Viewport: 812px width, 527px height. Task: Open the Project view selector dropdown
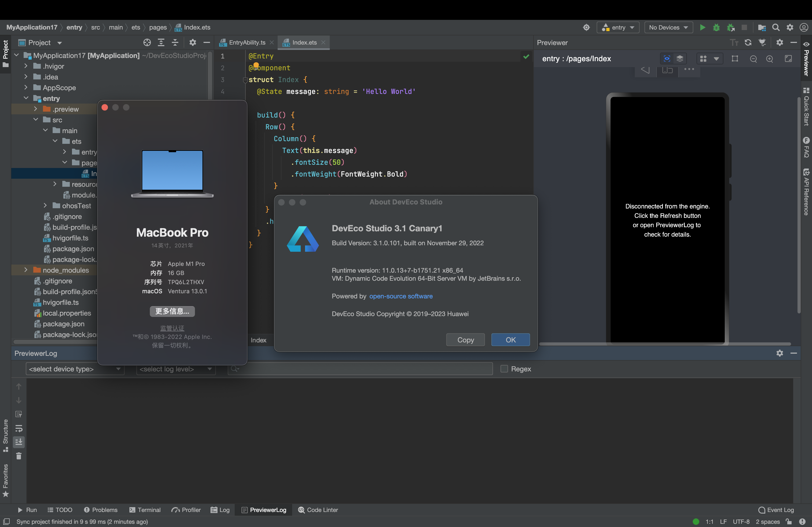coord(40,43)
